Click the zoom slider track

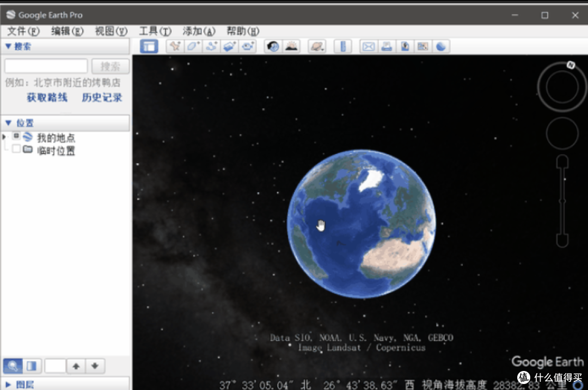(x=562, y=201)
